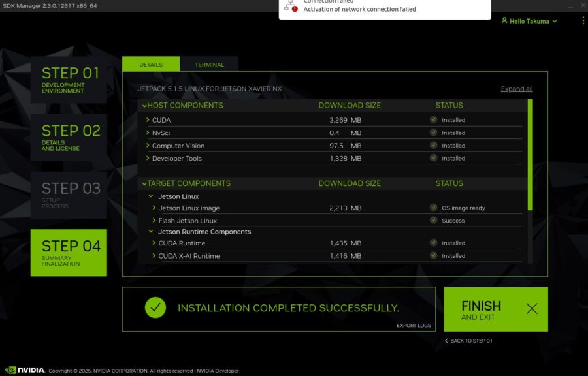The width and height of the screenshot is (588, 376).
Task: Expand the Developer Tools component row
Action: (x=148, y=158)
